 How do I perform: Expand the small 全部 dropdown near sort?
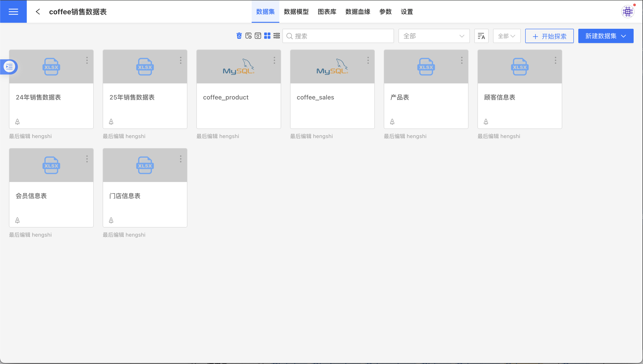[x=506, y=36]
